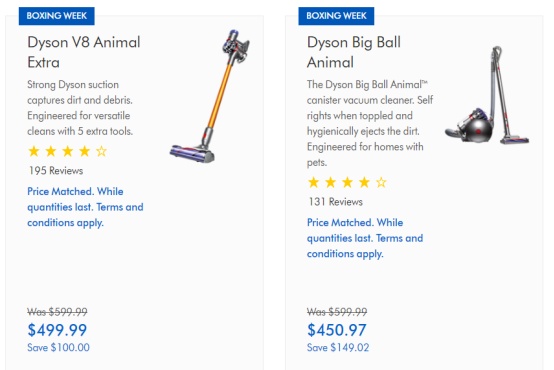The width and height of the screenshot is (554, 370).
Task: Click the second star of V8 rating
Action: coord(51,151)
